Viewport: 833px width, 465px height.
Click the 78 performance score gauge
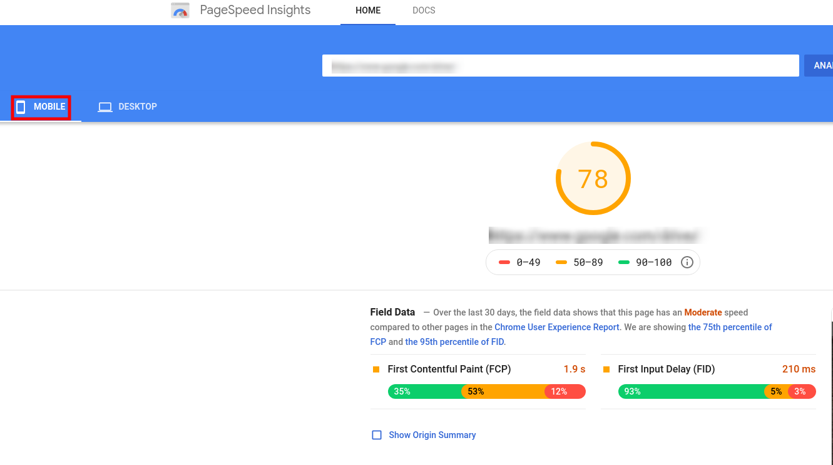pos(593,178)
